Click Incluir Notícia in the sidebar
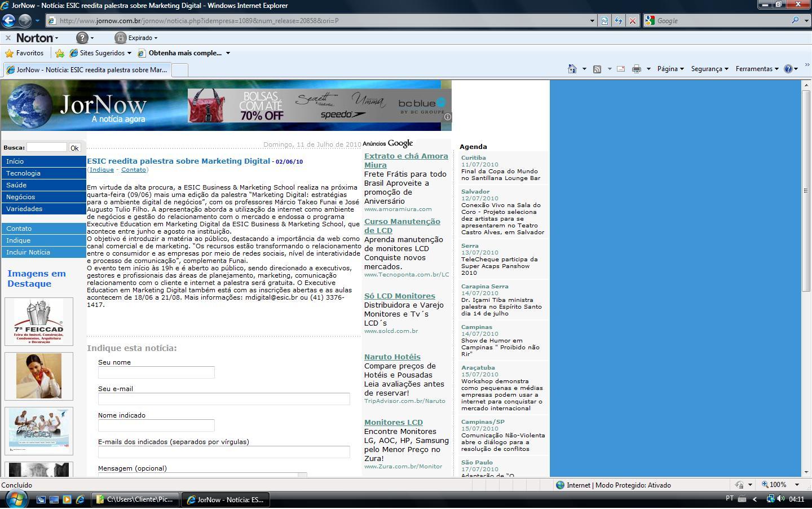This screenshot has height=509, width=812. [x=43, y=252]
